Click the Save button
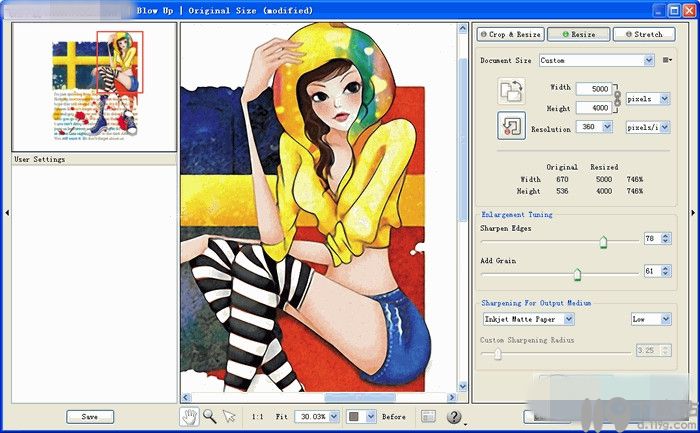The width and height of the screenshot is (700, 433). click(90, 416)
